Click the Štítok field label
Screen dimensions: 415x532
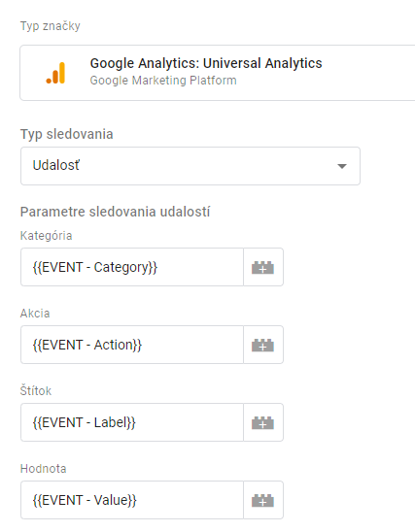[x=36, y=390]
